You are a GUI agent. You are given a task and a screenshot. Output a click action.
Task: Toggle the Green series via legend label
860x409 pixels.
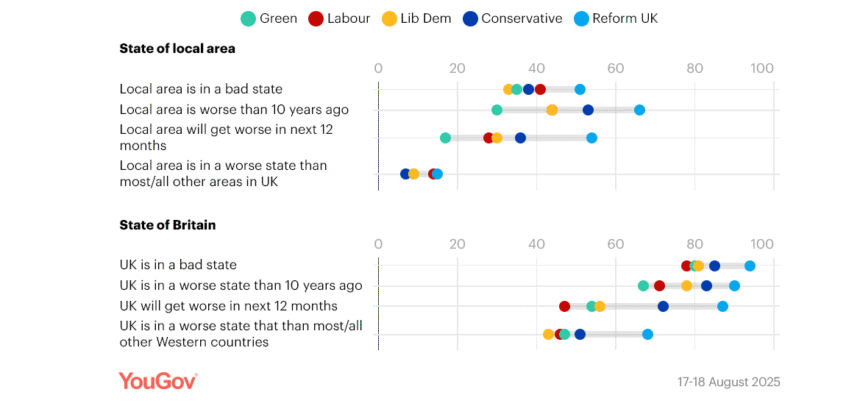[278, 19]
